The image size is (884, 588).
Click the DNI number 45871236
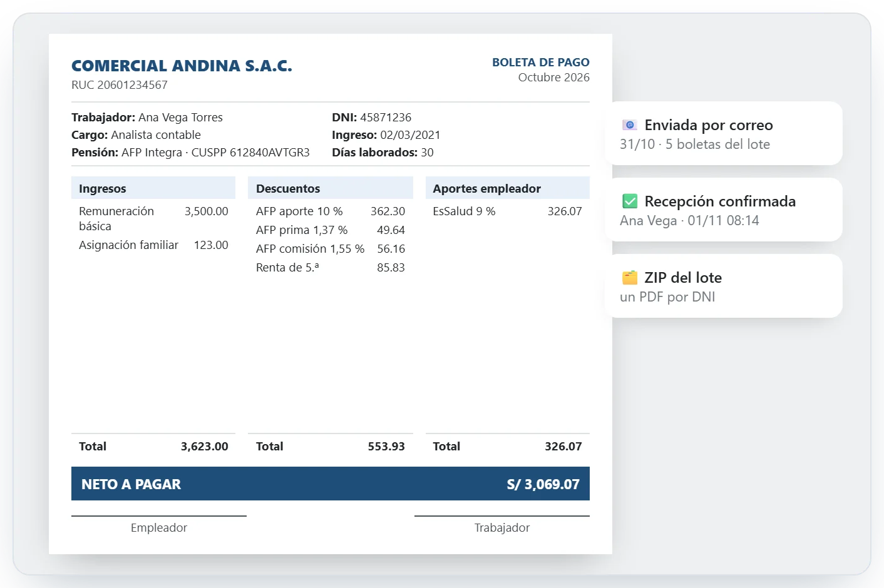click(x=386, y=118)
